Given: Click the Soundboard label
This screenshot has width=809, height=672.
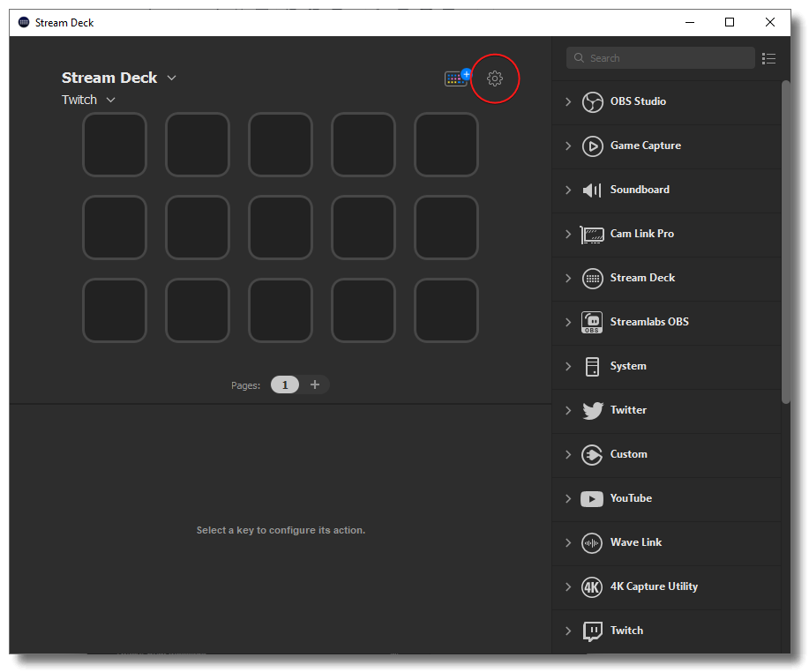Looking at the screenshot, I should 640,190.
